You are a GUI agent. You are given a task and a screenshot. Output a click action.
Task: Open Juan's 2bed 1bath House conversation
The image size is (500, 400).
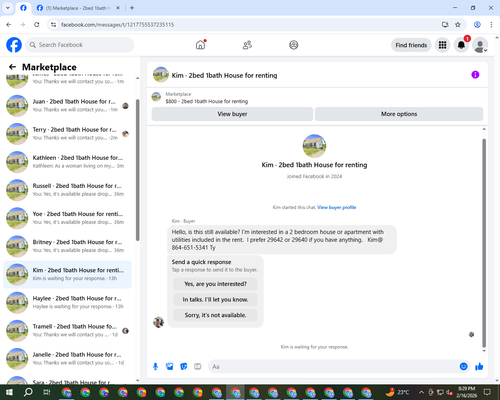67,106
